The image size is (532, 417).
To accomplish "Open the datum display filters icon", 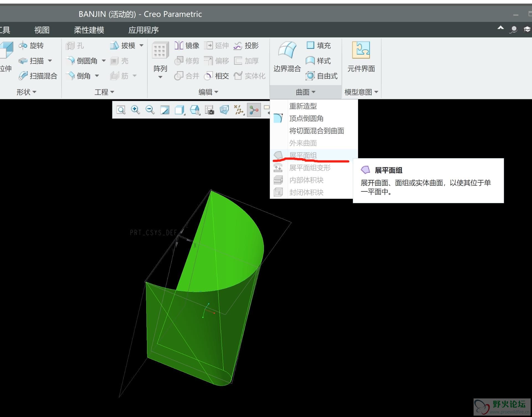I will coord(239,110).
